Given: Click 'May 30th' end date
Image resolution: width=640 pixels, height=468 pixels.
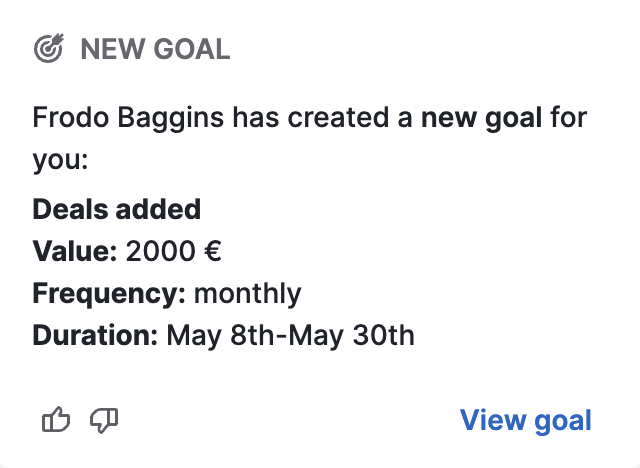Looking at the screenshot, I should click(351, 336).
